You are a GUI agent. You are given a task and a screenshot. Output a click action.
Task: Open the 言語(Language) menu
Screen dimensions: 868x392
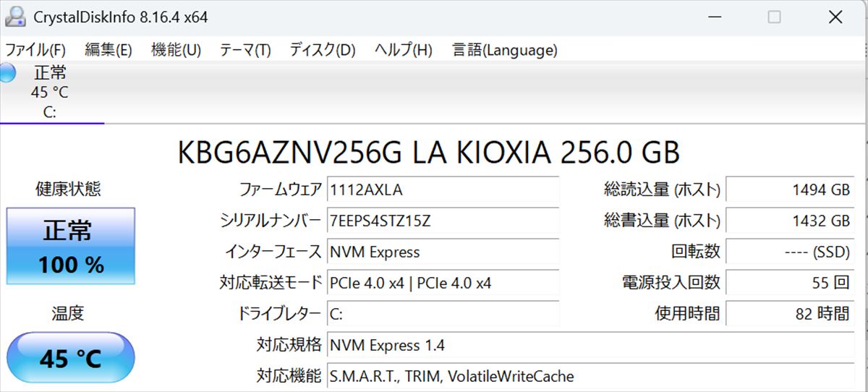[505, 50]
